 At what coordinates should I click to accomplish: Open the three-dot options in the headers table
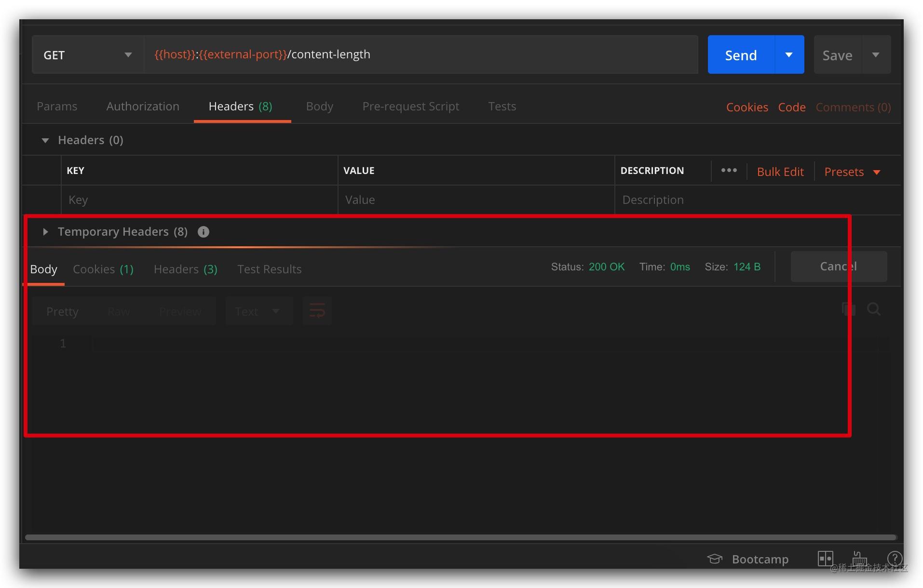[729, 170]
